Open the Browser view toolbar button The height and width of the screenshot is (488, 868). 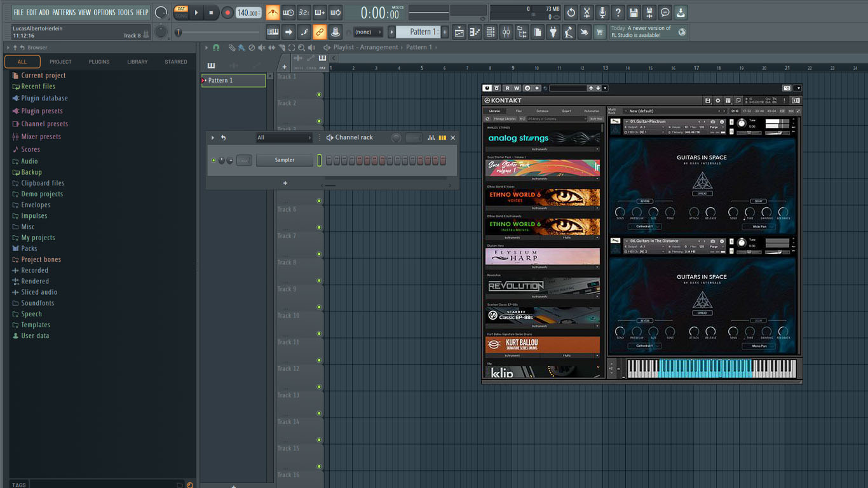(x=522, y=32)
